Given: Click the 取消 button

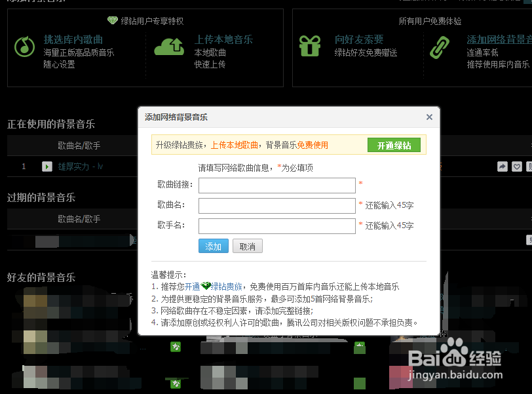Looking at the screenshot, I should (248, 246).
